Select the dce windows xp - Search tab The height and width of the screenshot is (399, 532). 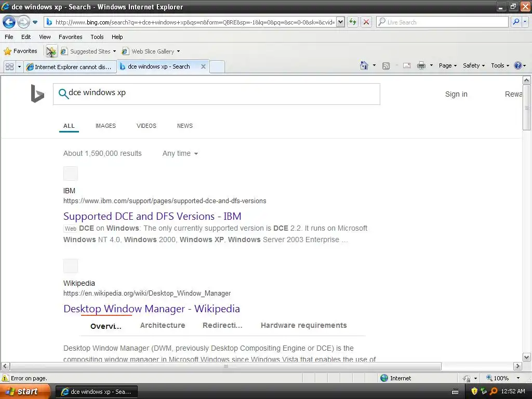159,66
